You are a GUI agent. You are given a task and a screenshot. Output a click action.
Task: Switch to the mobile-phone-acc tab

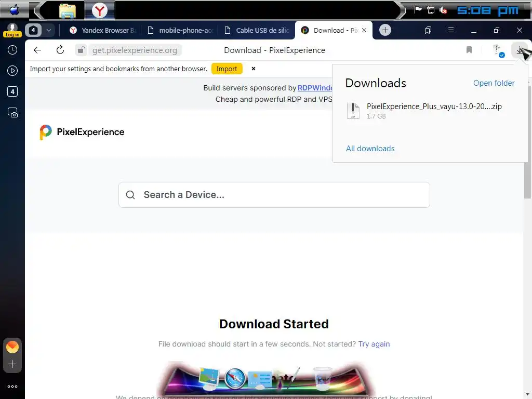click(x=180, y=30)
